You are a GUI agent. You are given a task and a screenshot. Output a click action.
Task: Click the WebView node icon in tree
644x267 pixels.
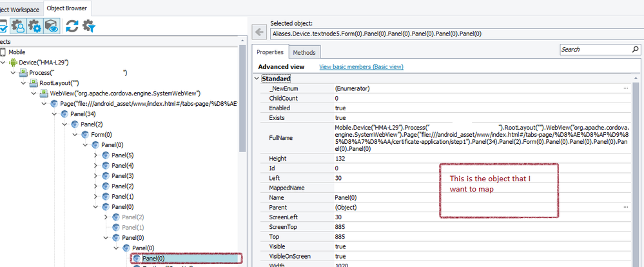tap(44, 94)
